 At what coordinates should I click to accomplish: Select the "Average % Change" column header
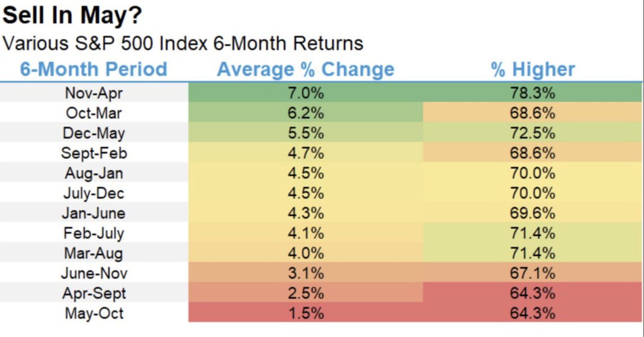tap(305, 69)
